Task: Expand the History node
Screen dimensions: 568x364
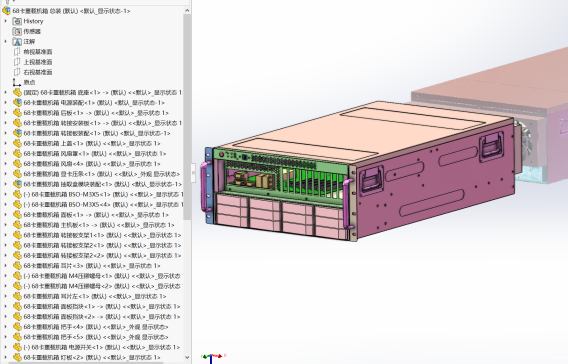Action: [5, 21]
